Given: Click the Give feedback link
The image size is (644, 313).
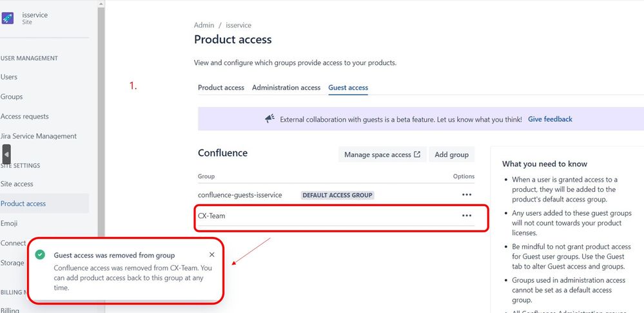Looking at the screenshot, I should [x=550, y=119].
